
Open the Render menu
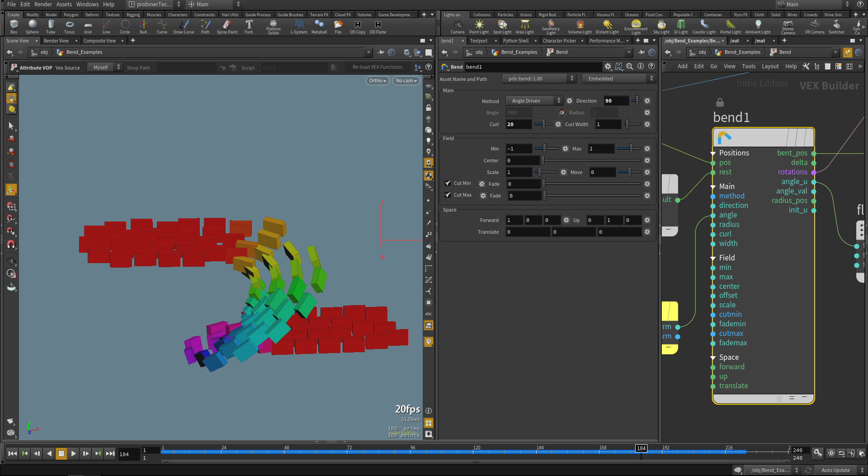[43, 5]
